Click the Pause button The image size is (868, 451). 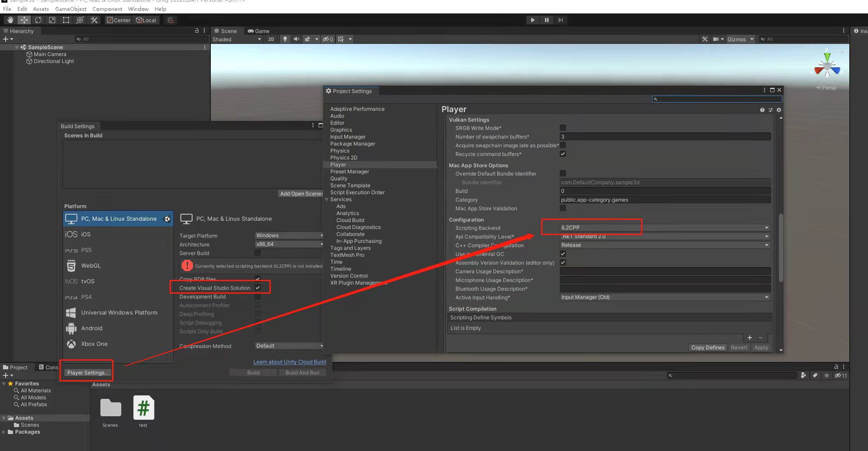click(546, 20)
